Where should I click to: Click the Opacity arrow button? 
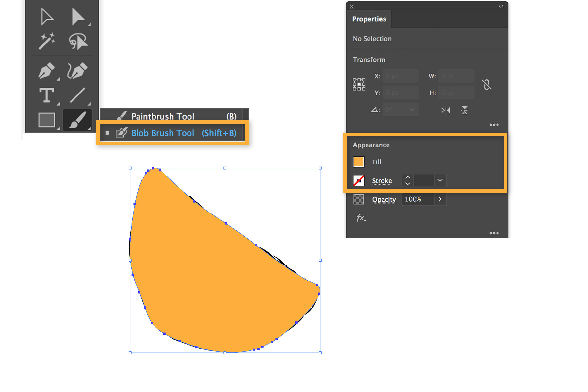point(440,199)
